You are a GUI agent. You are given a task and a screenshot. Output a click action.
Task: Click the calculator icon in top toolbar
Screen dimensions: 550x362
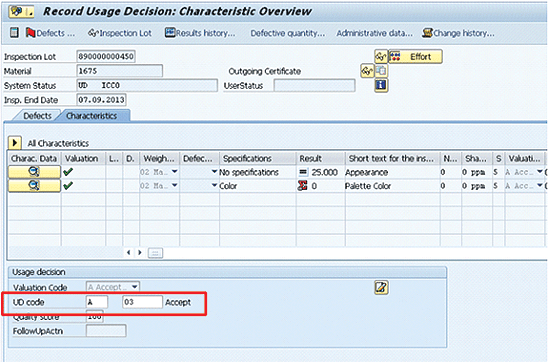(x=14, y=33)
